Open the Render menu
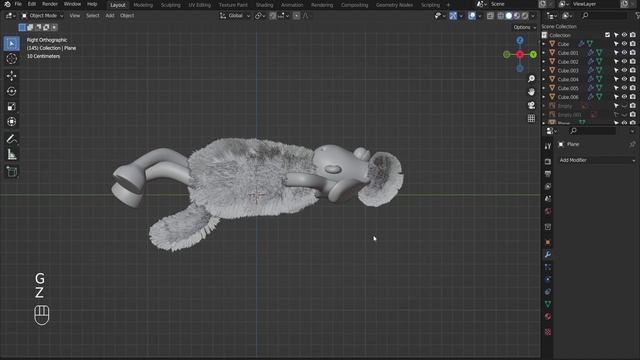Screen dimensions: 640x360 click(x=50, y=4)
